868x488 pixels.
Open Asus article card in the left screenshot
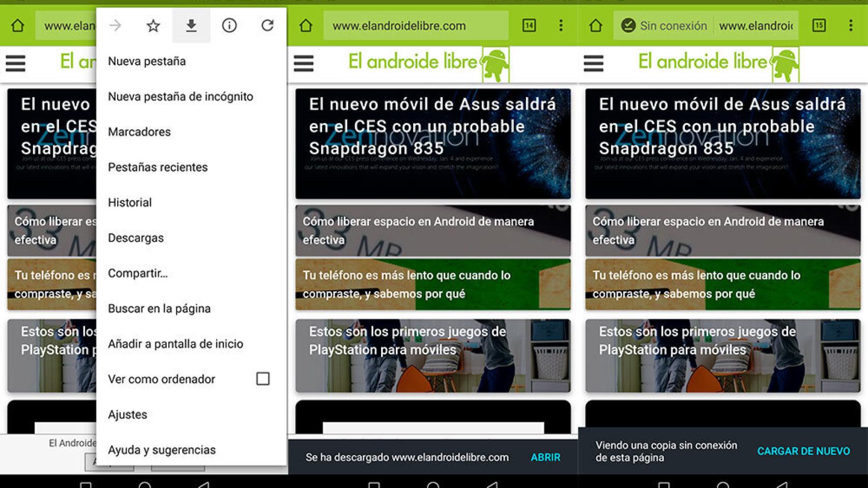[52, 144]
